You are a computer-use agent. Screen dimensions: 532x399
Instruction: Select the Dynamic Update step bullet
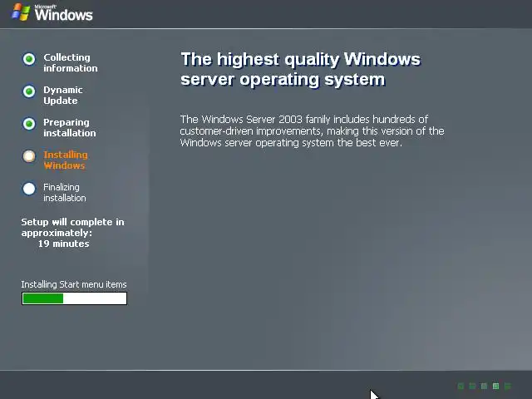[29, 91]
